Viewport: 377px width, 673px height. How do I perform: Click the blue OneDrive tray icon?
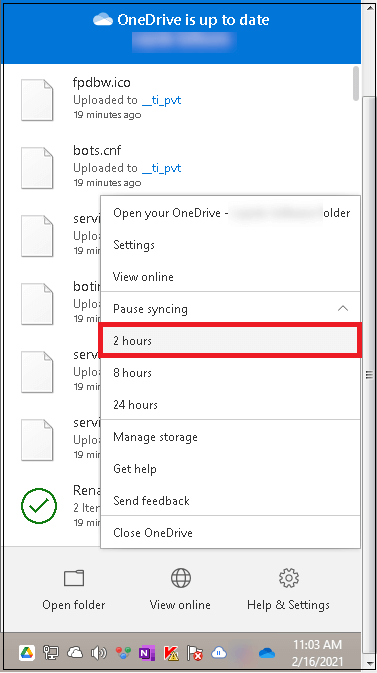pyautogui.click(x=267, y=653)
